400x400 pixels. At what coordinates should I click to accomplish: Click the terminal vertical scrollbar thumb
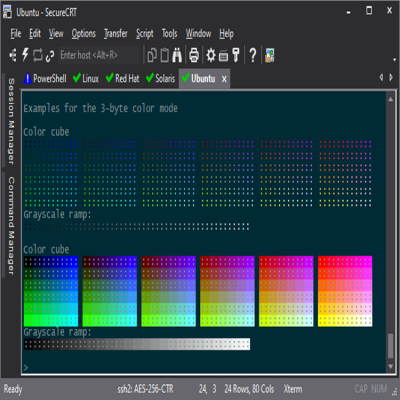[391, 346]
